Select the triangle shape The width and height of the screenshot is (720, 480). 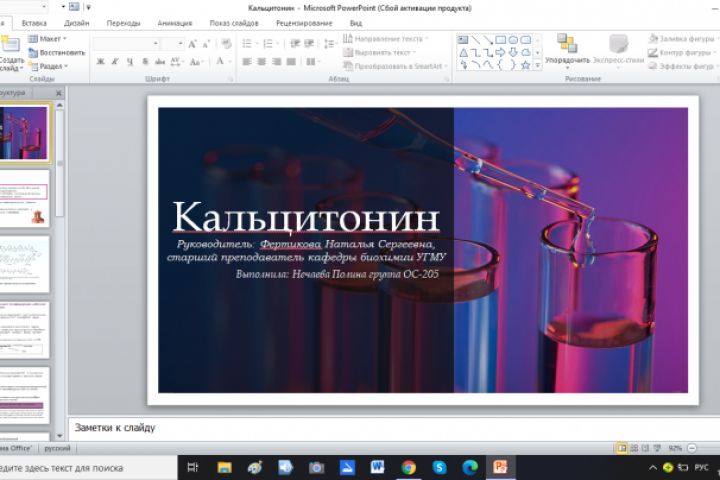point(463,53)
